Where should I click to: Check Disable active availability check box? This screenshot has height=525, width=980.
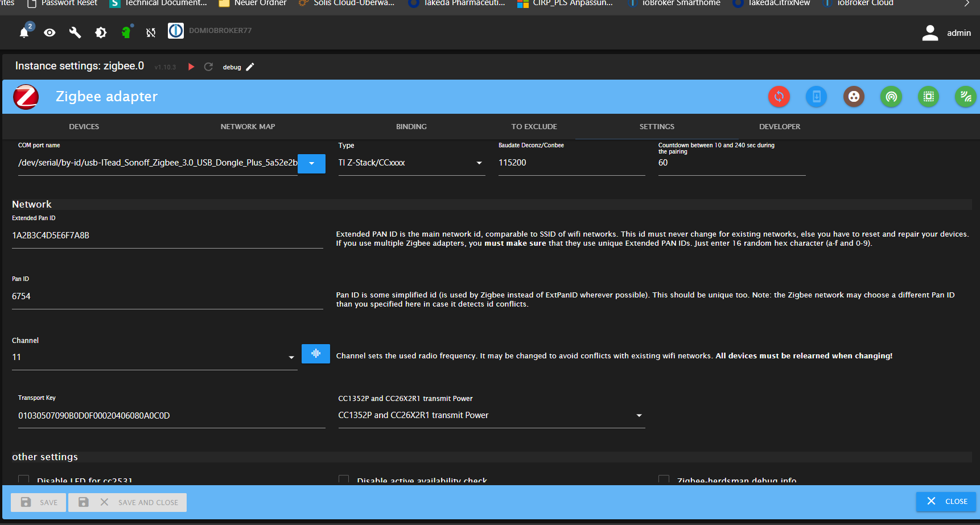click(x=344, y=479)
